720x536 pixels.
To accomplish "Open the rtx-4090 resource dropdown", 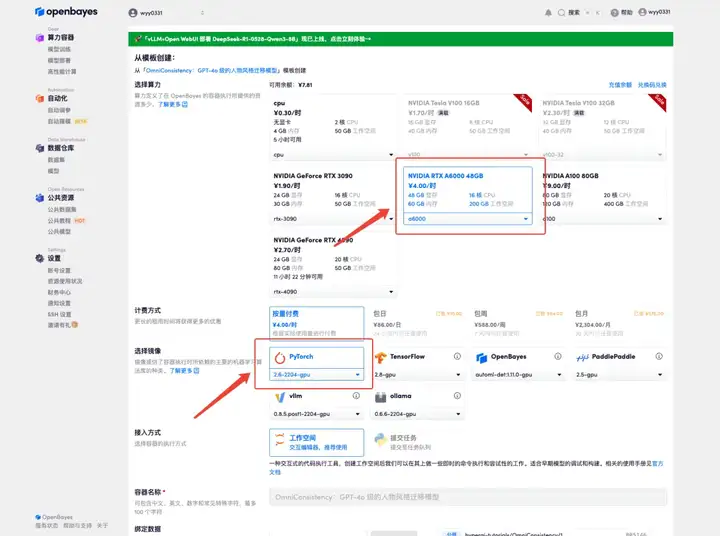I will 333,292.
